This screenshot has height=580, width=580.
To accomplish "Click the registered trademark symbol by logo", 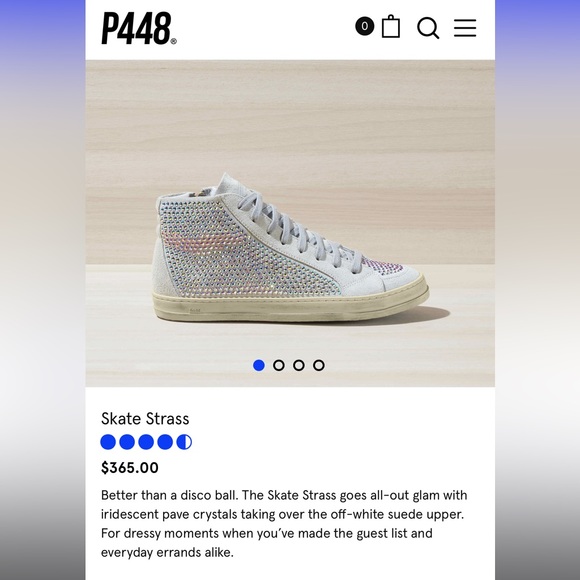I will (x=174, y=41).
